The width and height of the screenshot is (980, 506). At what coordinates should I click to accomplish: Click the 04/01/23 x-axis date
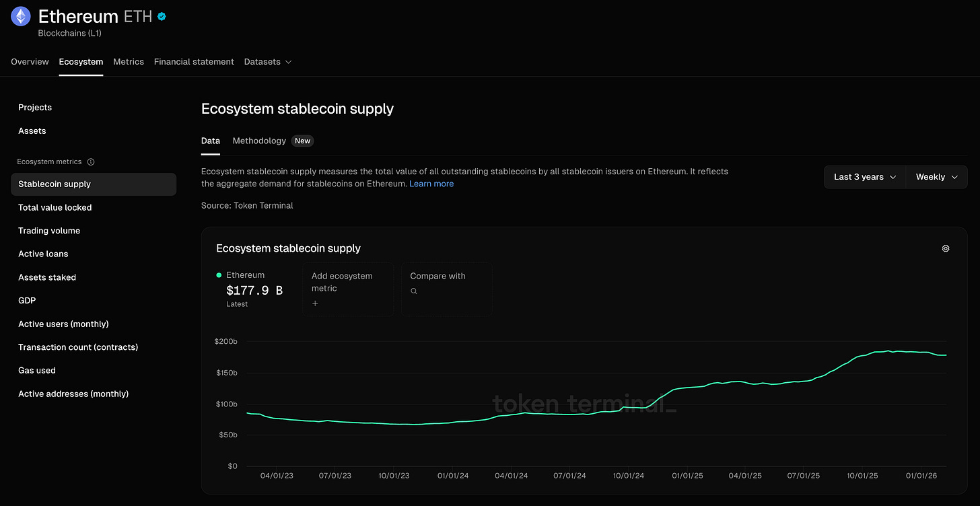pos(277,476)
